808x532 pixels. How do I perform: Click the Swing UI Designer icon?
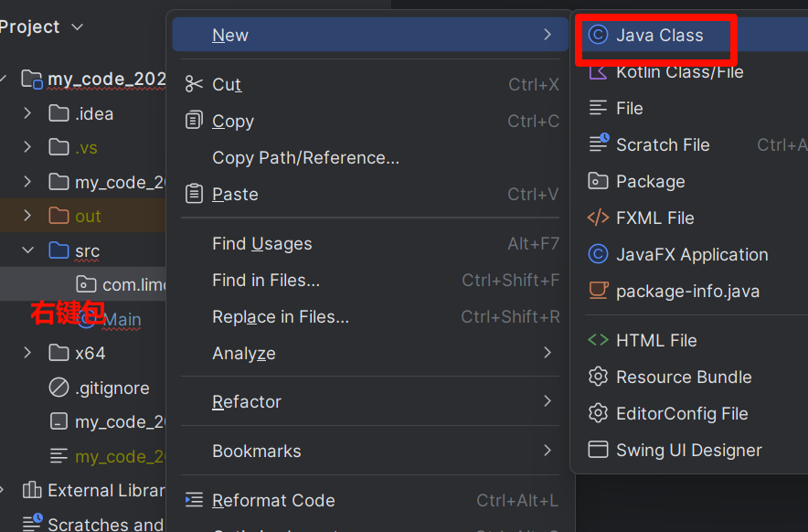(598, 450)
